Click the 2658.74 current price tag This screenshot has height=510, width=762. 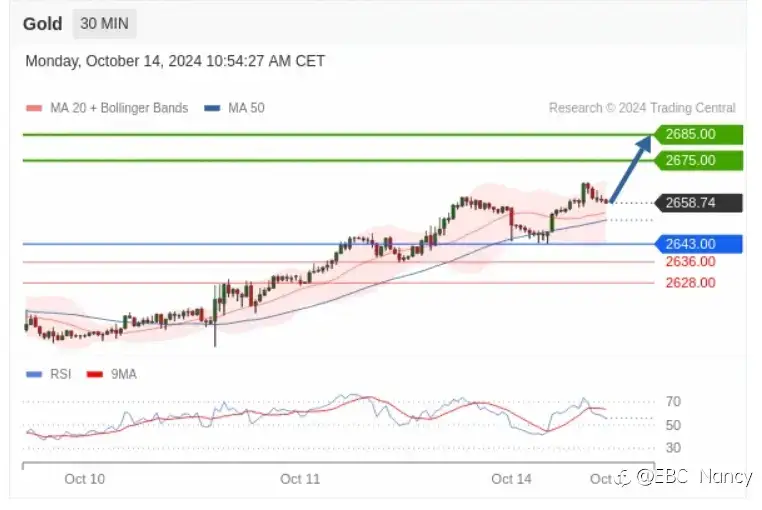699,203
